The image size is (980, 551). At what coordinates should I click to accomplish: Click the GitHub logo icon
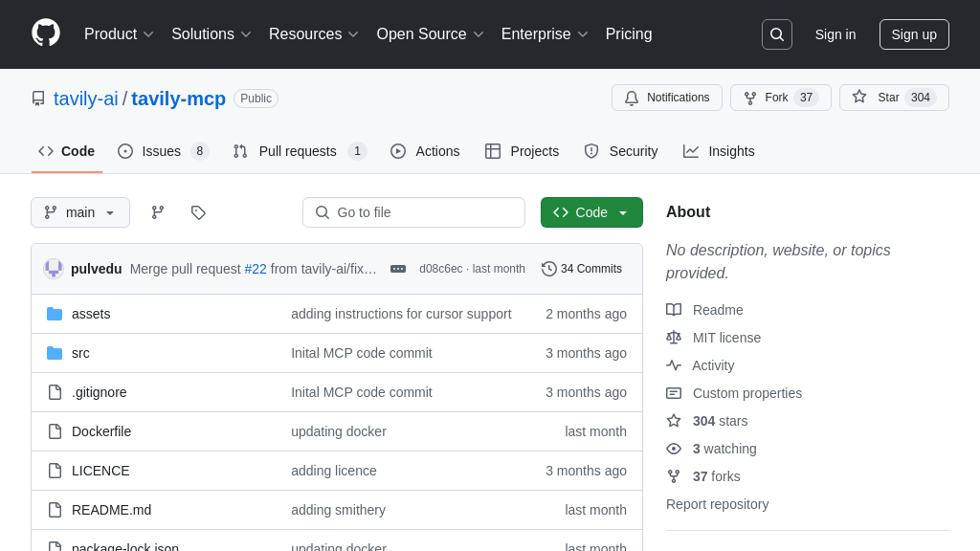coord(46,33)
